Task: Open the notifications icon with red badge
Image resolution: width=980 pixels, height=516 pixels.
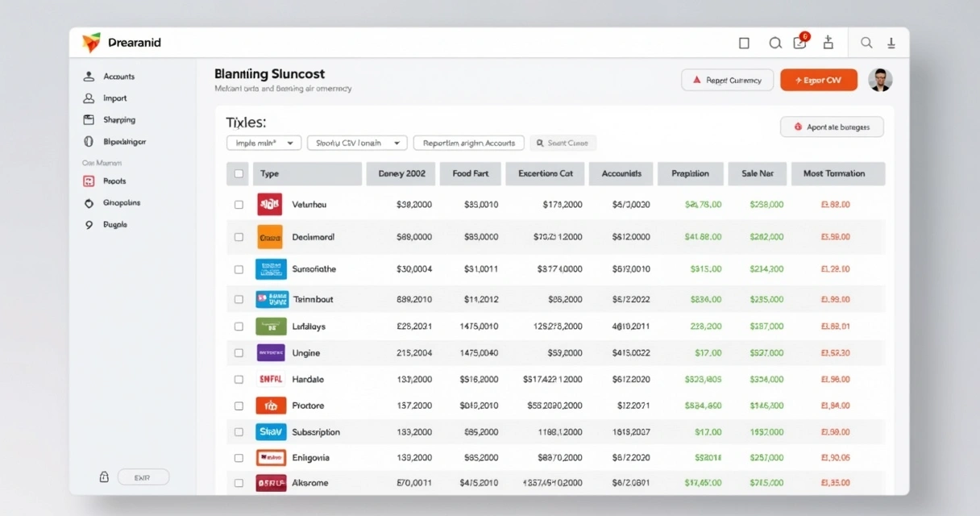Action: (800, 42)
